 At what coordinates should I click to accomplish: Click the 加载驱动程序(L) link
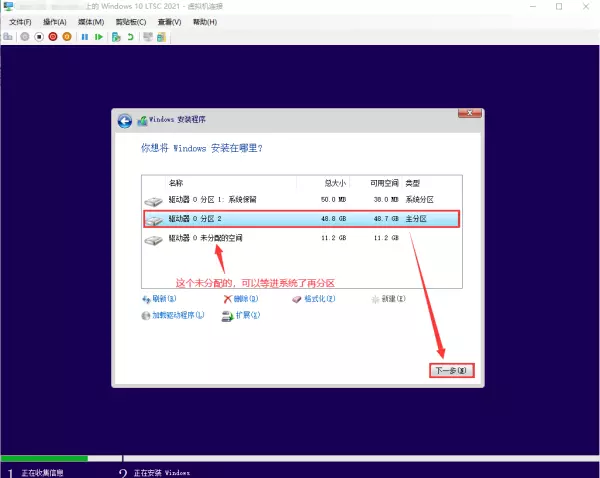pos(178,315)
